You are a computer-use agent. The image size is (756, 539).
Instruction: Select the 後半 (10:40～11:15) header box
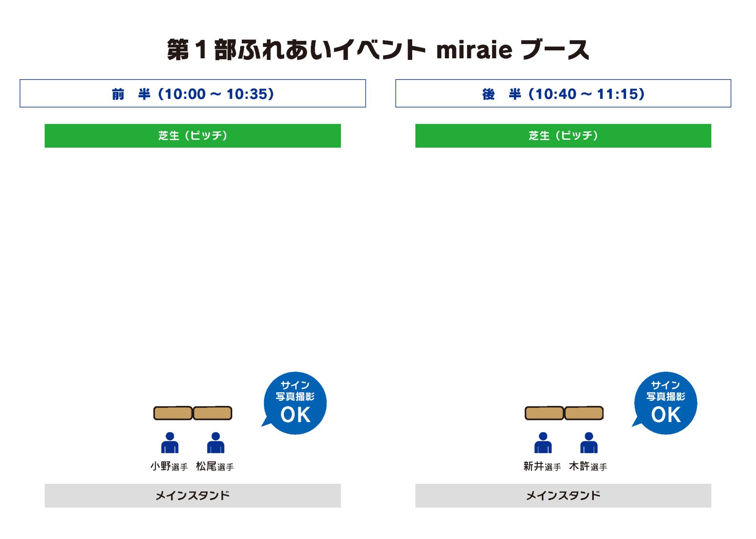[x=563, y=93]
